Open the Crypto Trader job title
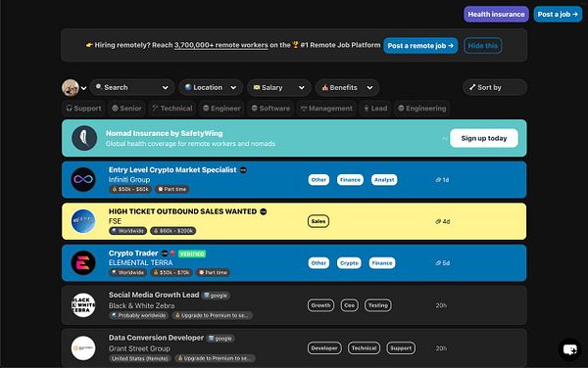This screenshot has height=368, width=588. (x=133, y=253)
